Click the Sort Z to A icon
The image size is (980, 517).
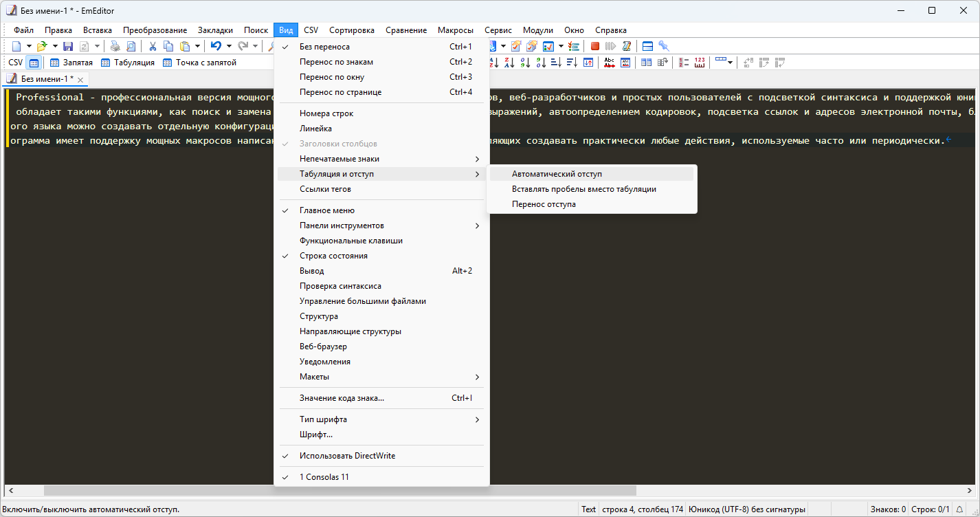(509, 63)
